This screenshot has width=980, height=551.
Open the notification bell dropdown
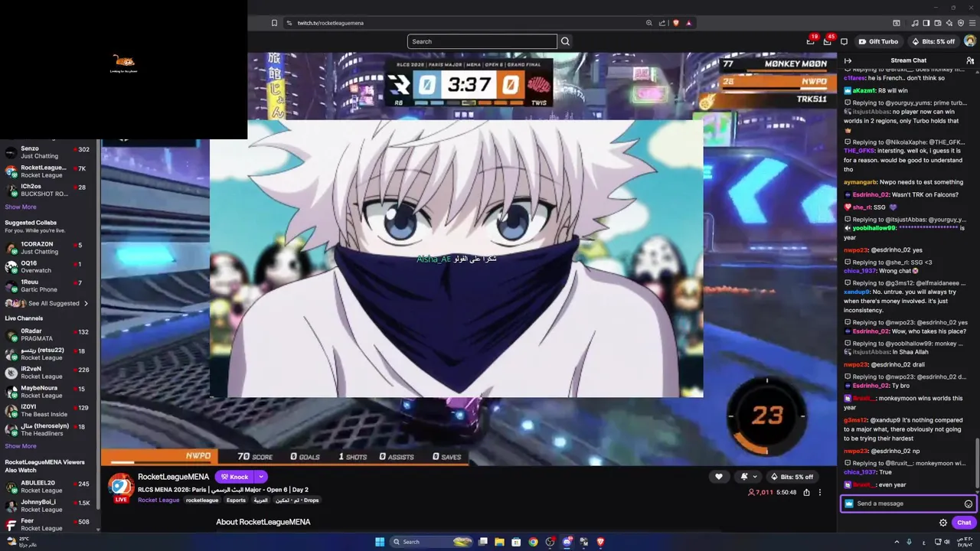(748, 477)
